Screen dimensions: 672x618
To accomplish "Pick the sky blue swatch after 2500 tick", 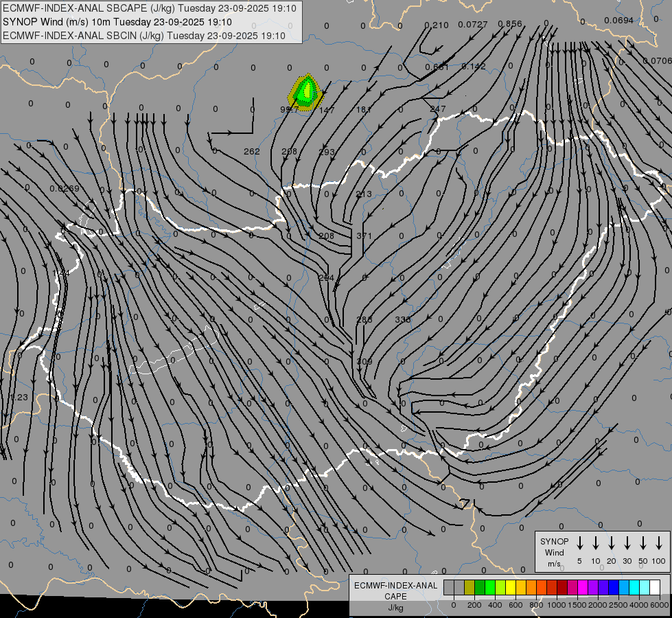I will pos(625,587).
